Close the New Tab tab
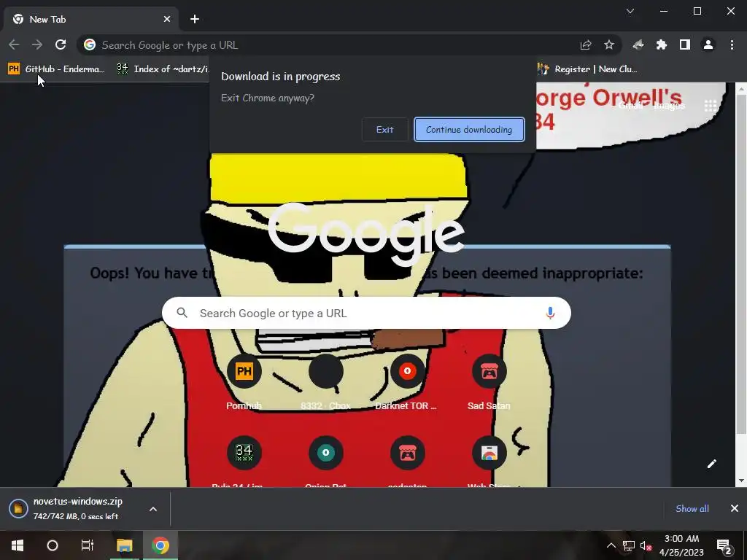This screenshot has height=560, width=747. point(167,19)
